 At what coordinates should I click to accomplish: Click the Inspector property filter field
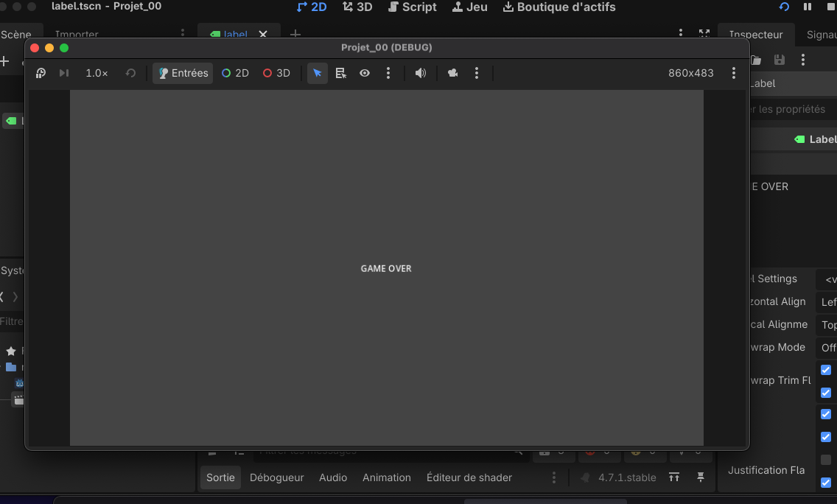(x=794, y=110)
